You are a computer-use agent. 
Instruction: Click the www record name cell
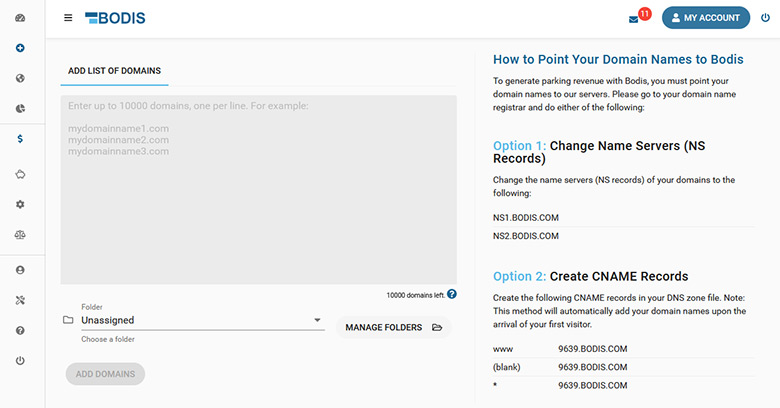503,349
